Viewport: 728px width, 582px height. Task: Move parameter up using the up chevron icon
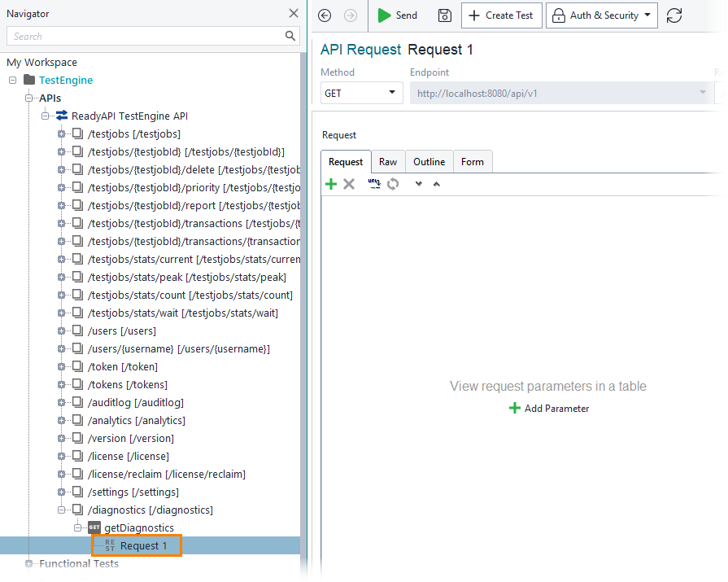coord(436,184)
